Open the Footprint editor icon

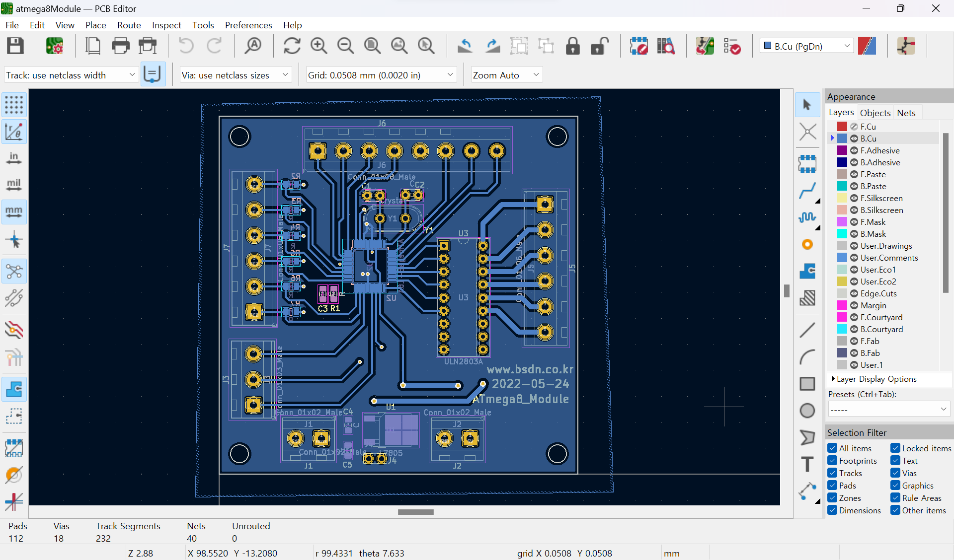639,46
